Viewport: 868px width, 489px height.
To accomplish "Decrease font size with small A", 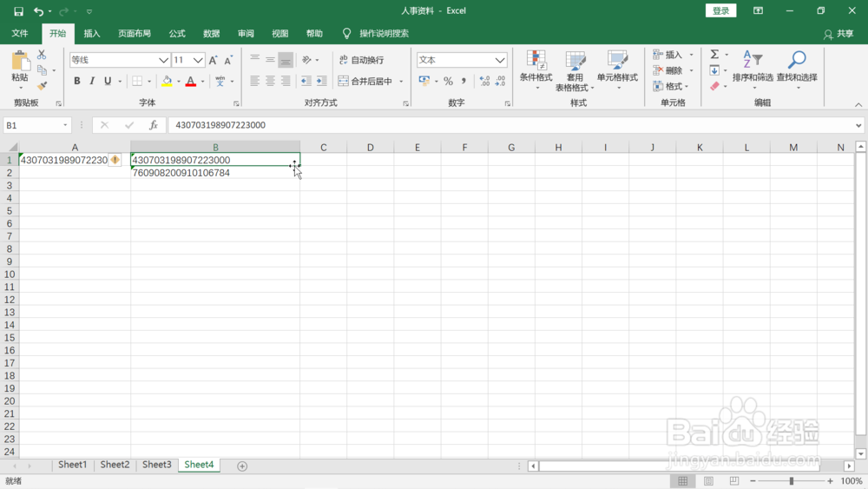I will pos(228,60).
